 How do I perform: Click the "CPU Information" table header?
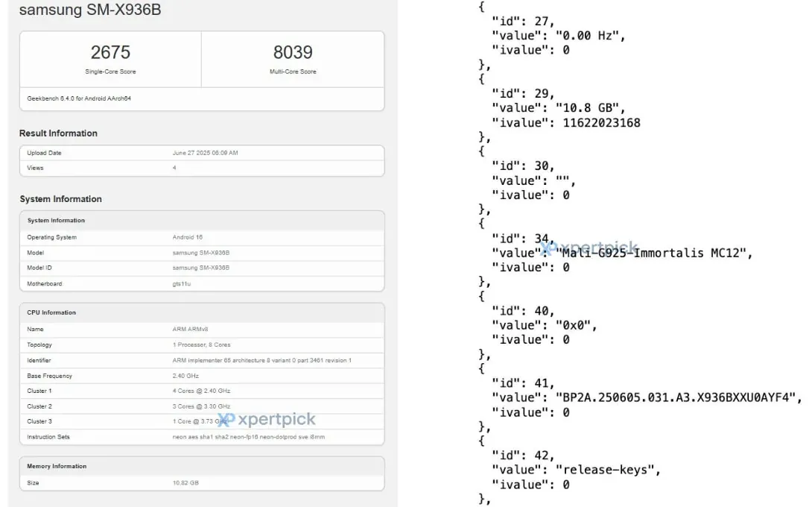[x=51, y=312]
